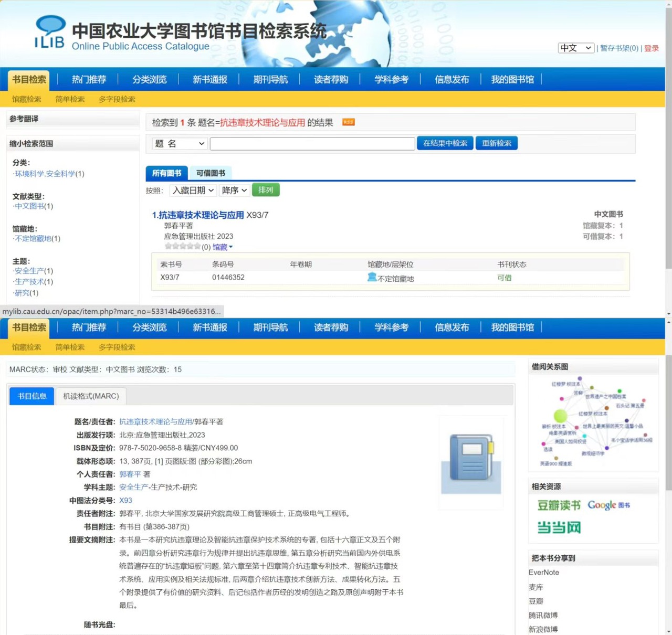Open the orange RSS feed icon

click(x=348, y=122)
